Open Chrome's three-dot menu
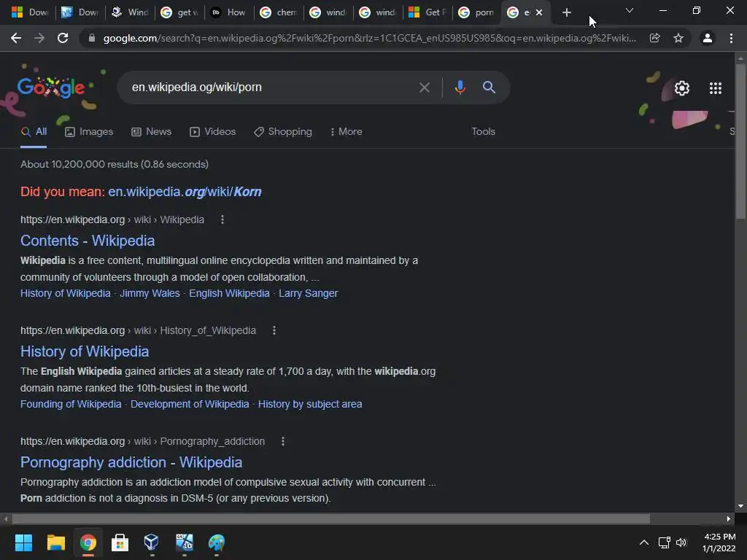This screenshot has width=747, height=560. click(x=731, y=38)
